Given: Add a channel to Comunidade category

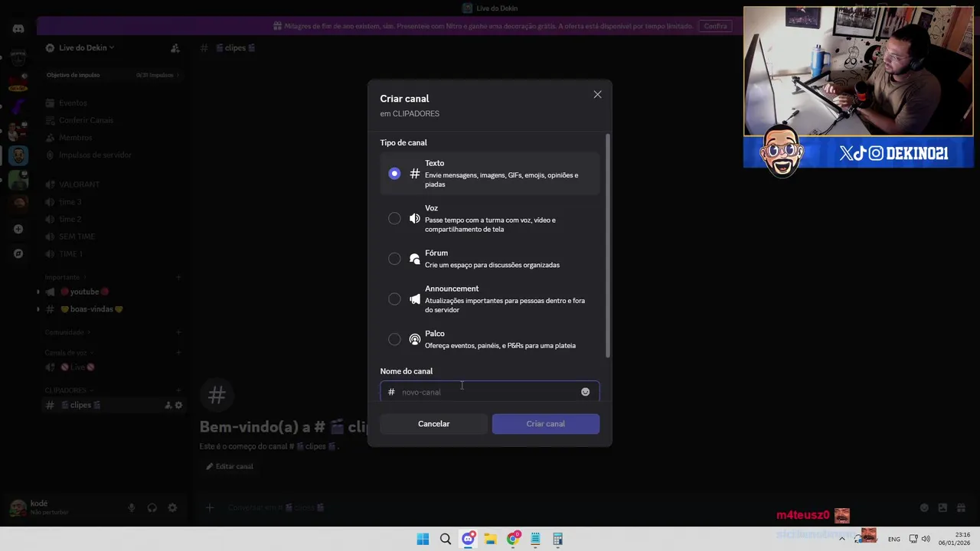Looking at the screenshot, I should [178, 332].
